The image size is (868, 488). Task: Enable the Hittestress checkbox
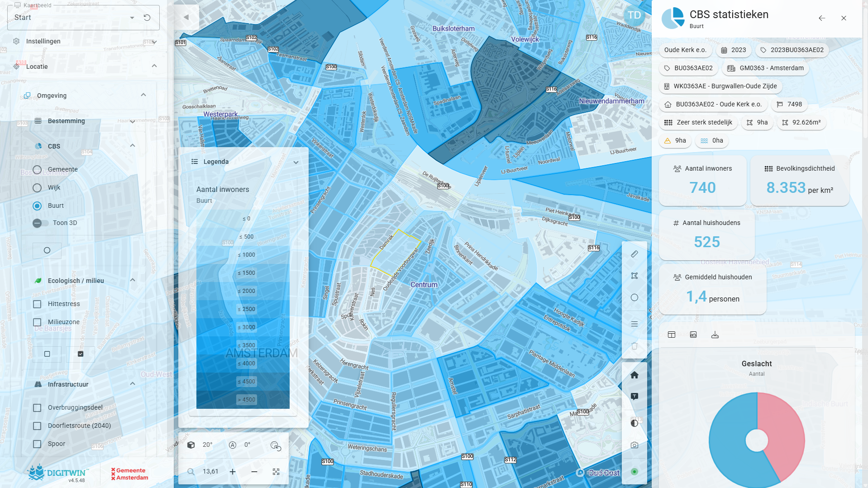coord(38,304)
